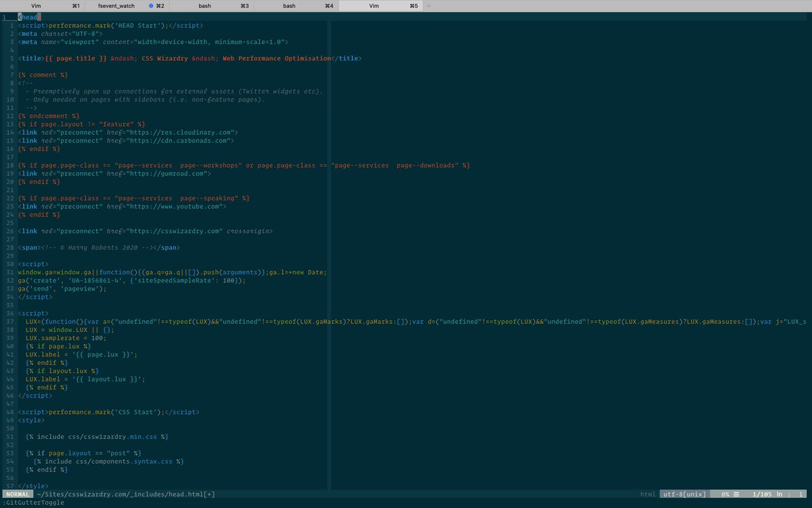Click the title line with page.title
This screenshot has width=812, height=508.
(190, 58)
